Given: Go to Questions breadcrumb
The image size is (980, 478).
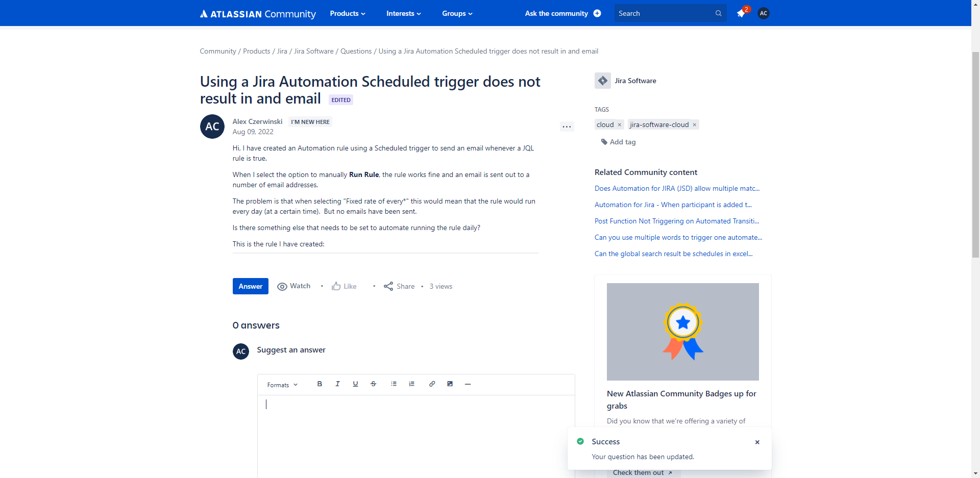Looking at the screenshot, I should click(356, 52).
